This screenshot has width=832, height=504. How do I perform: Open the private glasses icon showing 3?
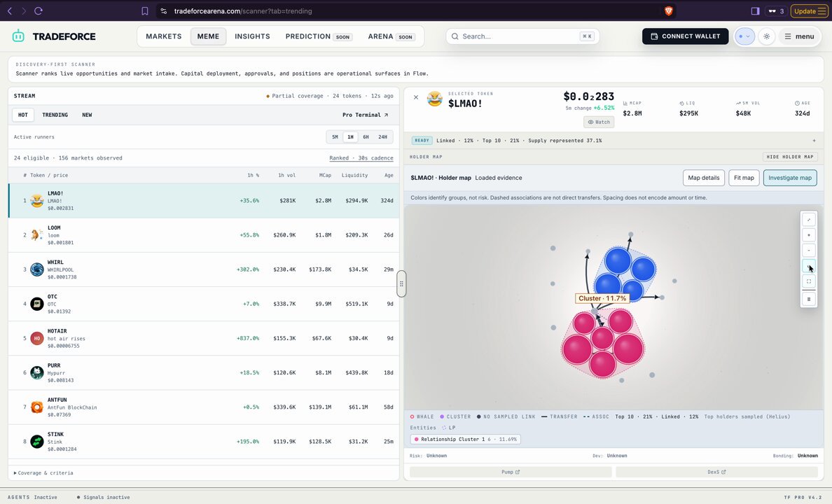[x=776, y=10]
